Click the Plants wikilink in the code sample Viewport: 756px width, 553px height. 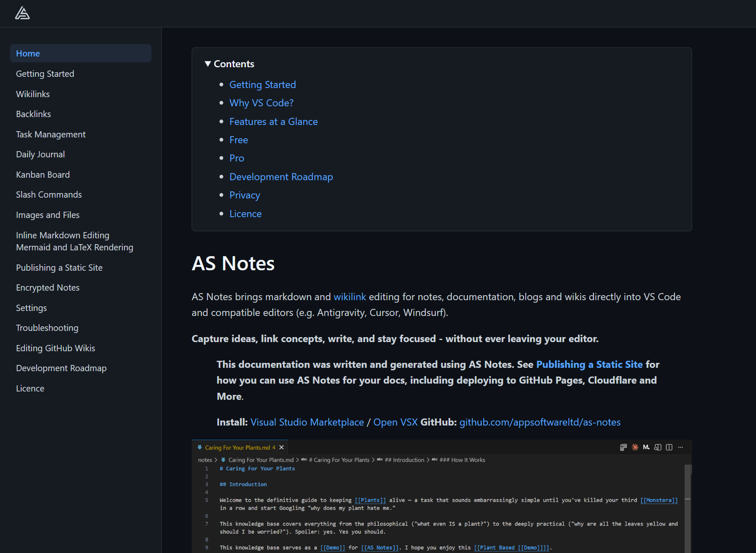coord(370,500)
